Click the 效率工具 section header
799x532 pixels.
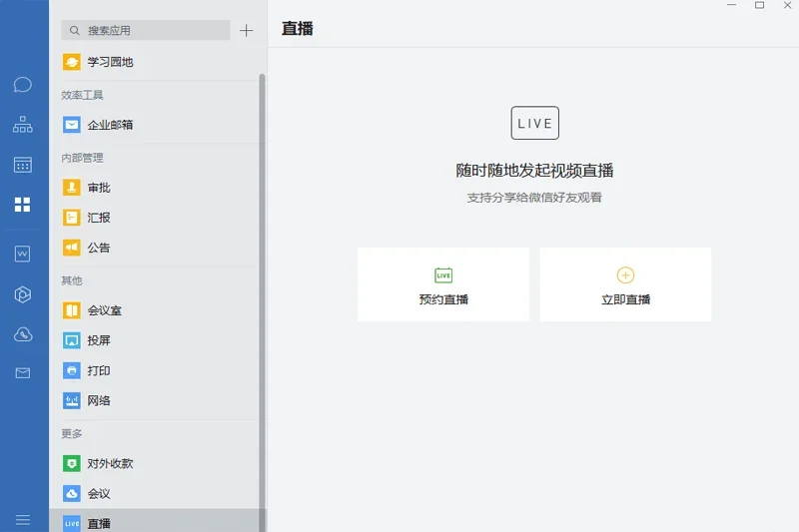tap(82, 95)
